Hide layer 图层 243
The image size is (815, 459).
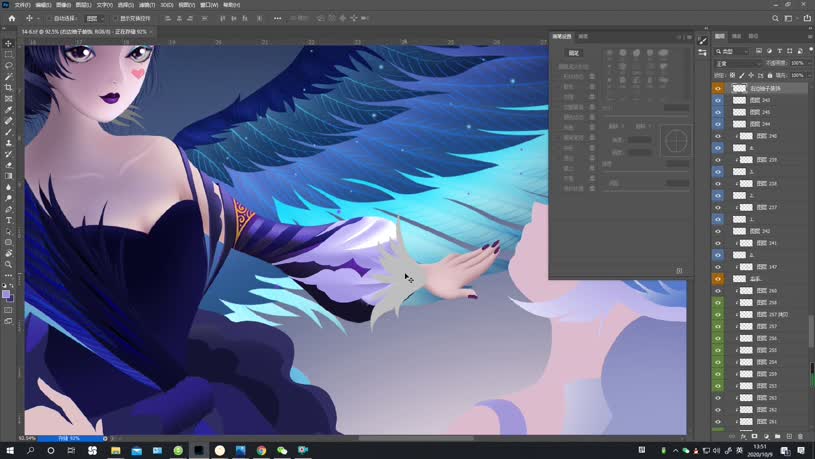tap(718, 100)
